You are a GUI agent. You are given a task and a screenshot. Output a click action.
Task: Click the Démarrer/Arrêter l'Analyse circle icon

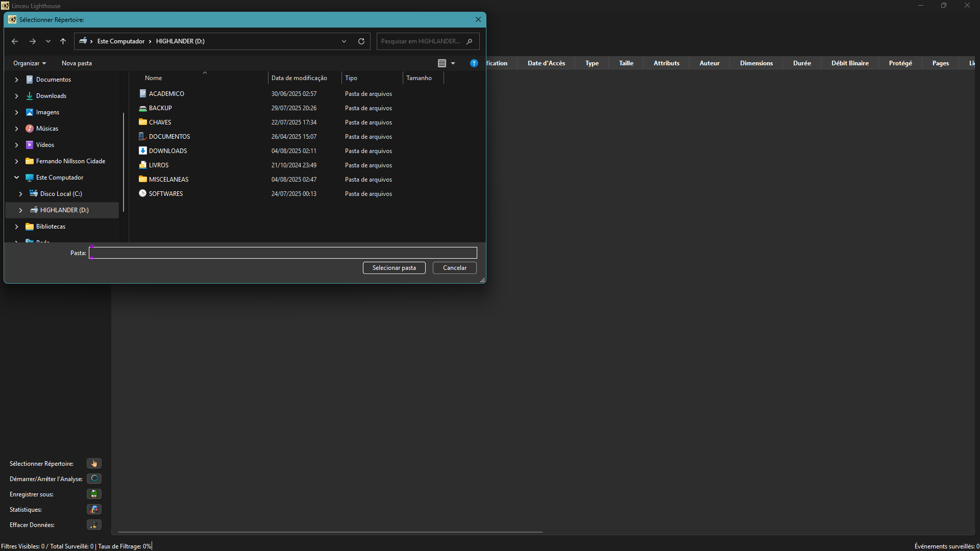point(94,479)
